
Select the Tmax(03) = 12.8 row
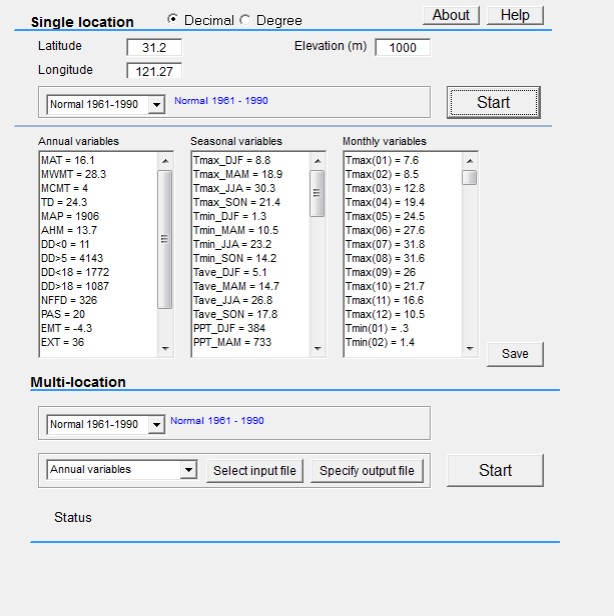403,188
